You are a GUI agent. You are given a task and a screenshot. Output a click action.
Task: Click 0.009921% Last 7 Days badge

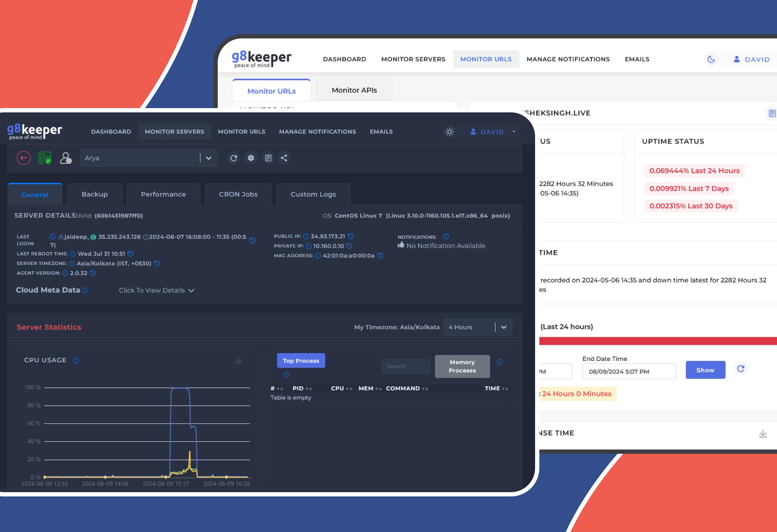point(689,188)
